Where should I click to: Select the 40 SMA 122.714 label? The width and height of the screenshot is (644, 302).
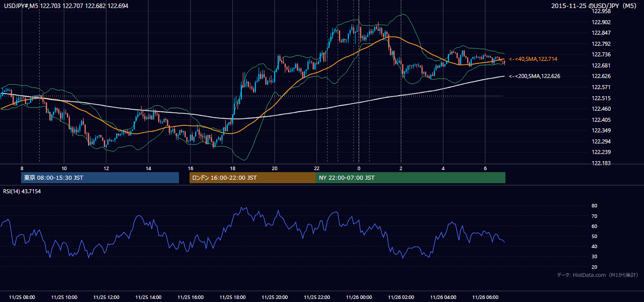click(x=533, y=59)
